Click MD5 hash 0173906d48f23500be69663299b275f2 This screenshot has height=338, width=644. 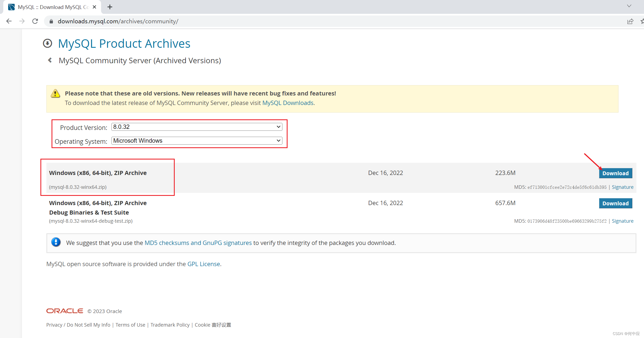click(567, 221)
